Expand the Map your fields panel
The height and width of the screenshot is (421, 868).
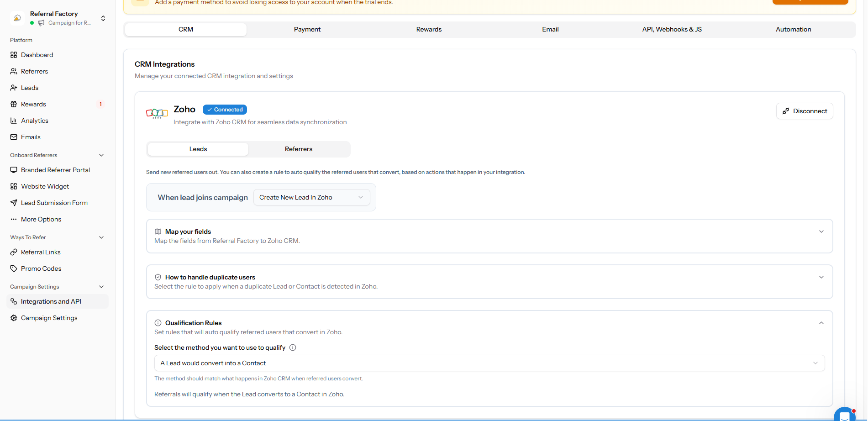pos(821,232)
